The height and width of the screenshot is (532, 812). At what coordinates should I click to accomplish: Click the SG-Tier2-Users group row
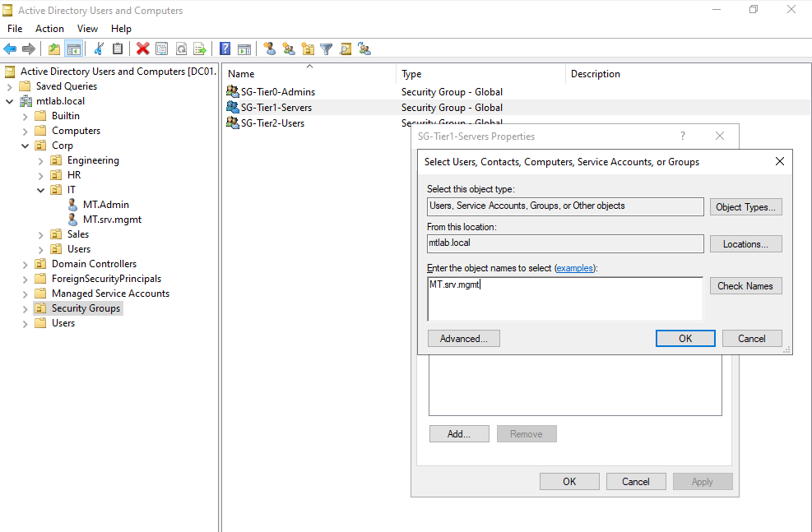272,123
